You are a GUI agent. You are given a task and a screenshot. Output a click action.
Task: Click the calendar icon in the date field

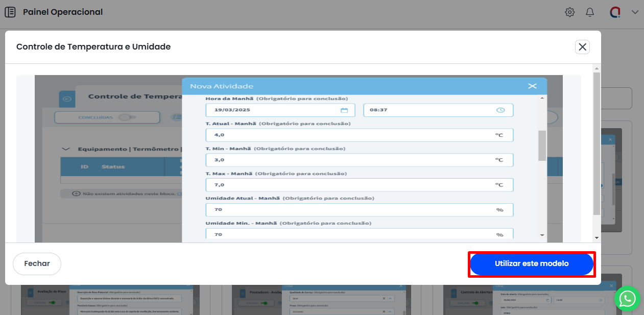(344, 110)
